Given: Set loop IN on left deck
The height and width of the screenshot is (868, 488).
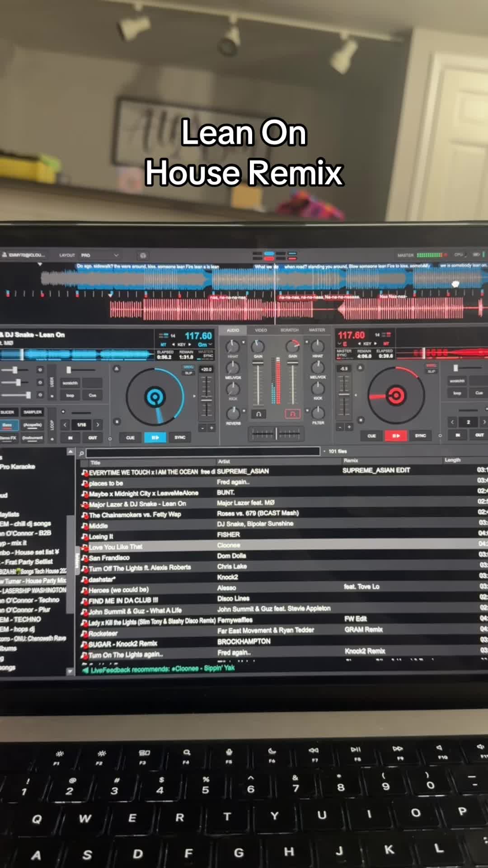Looking at the screenshot, I should click(70, 438).
